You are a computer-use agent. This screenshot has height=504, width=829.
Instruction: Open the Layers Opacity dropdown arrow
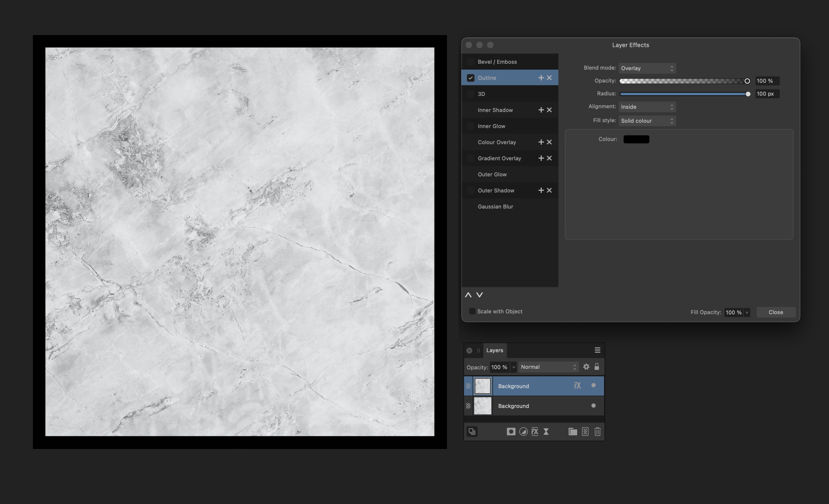513,367
